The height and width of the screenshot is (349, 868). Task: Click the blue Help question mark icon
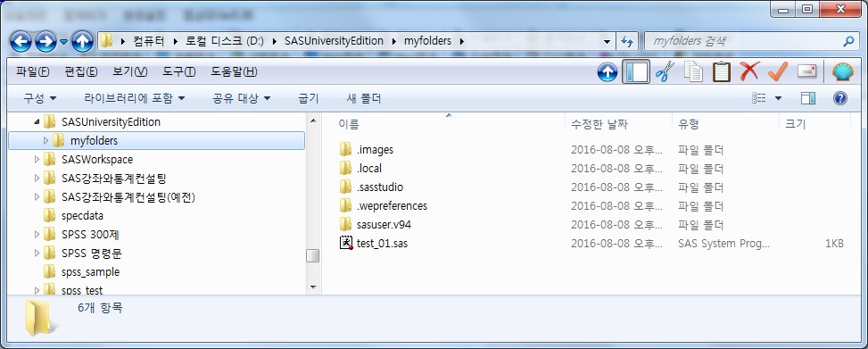pyautogui.click(x=839, y=98)
